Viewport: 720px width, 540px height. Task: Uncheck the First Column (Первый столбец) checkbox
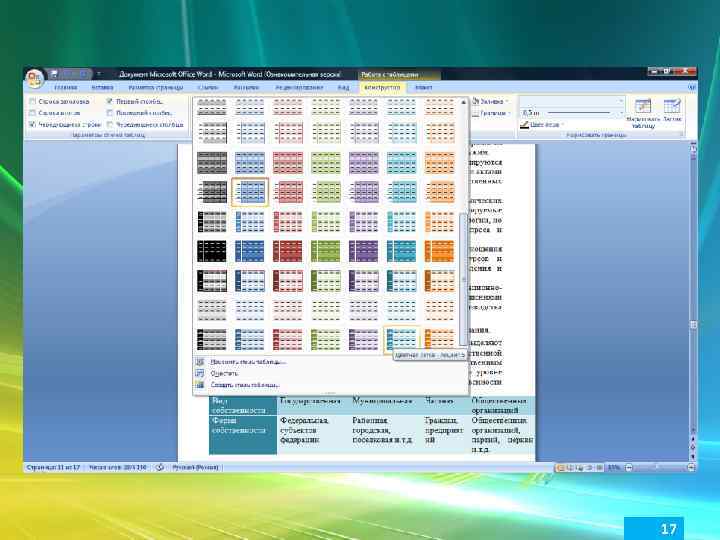pos(110,101)
